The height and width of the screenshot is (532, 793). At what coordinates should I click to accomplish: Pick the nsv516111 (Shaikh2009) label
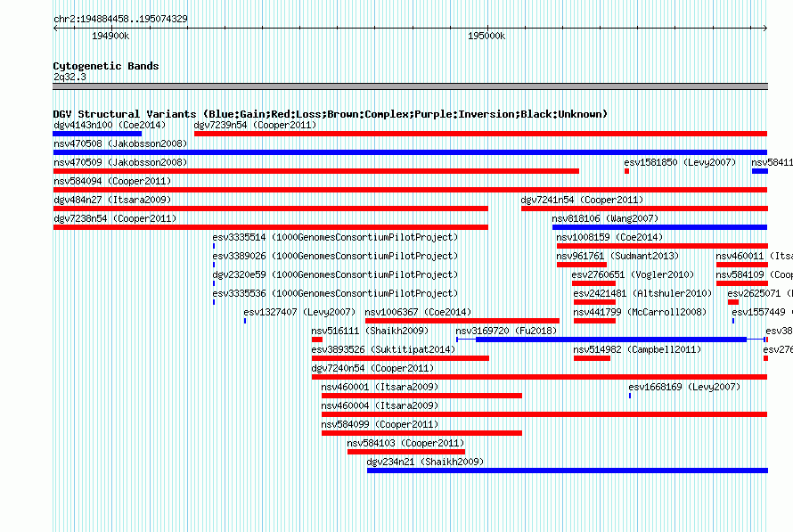coord(370,331)
